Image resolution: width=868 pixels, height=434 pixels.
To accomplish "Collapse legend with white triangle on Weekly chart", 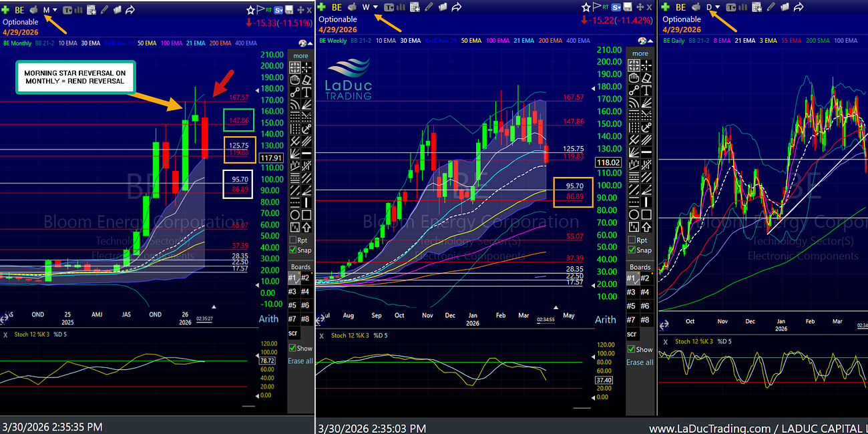I will 651,41.
